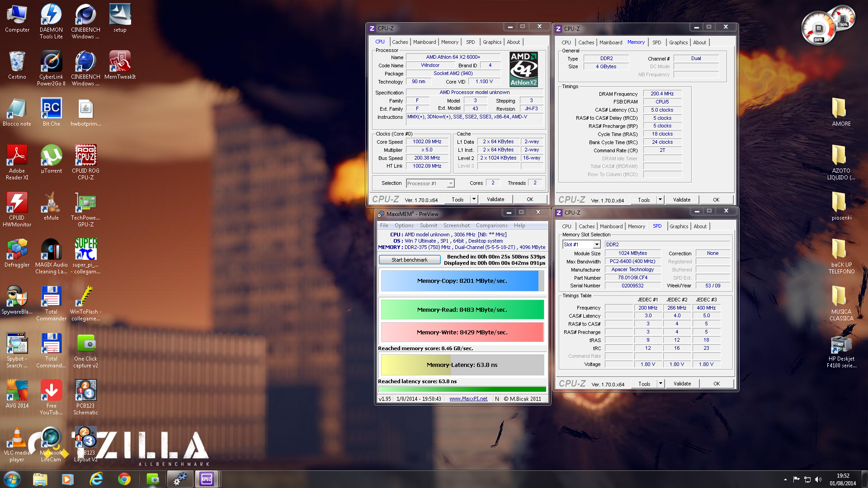Click the Memory-Latency result bar
This screenshot has width=868, height=488.
pos(462,365)
